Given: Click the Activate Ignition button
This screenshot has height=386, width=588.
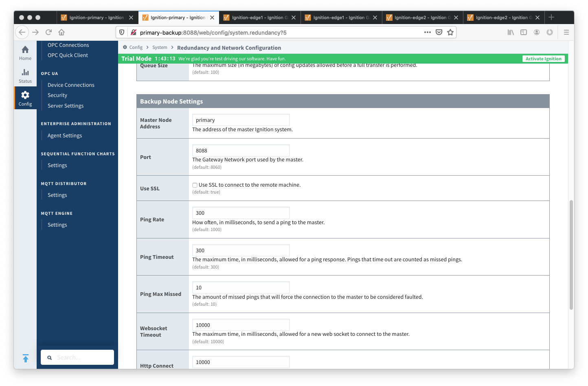Looking at the screenshot, I should pyautogui.click(x=543, y=59).
